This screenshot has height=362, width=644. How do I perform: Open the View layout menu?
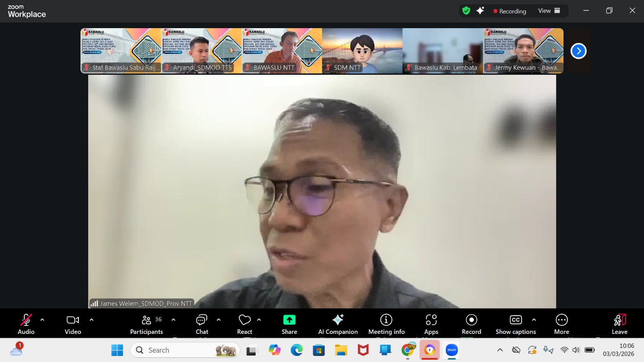[549, 11]
